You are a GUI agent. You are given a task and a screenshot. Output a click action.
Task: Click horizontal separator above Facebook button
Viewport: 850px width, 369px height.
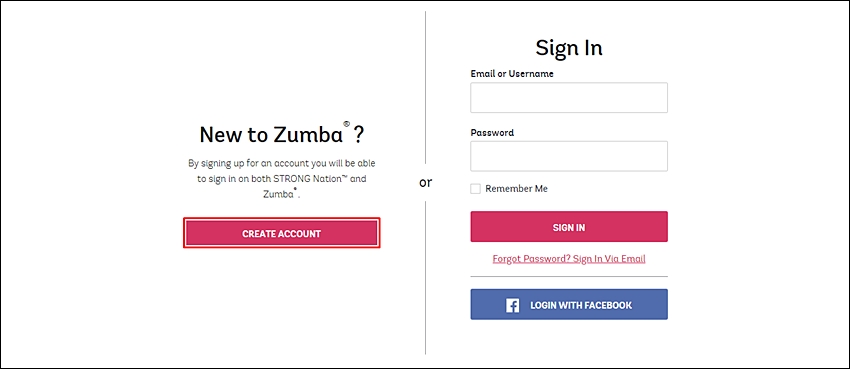pyautogui.click(x=569, y=277)
